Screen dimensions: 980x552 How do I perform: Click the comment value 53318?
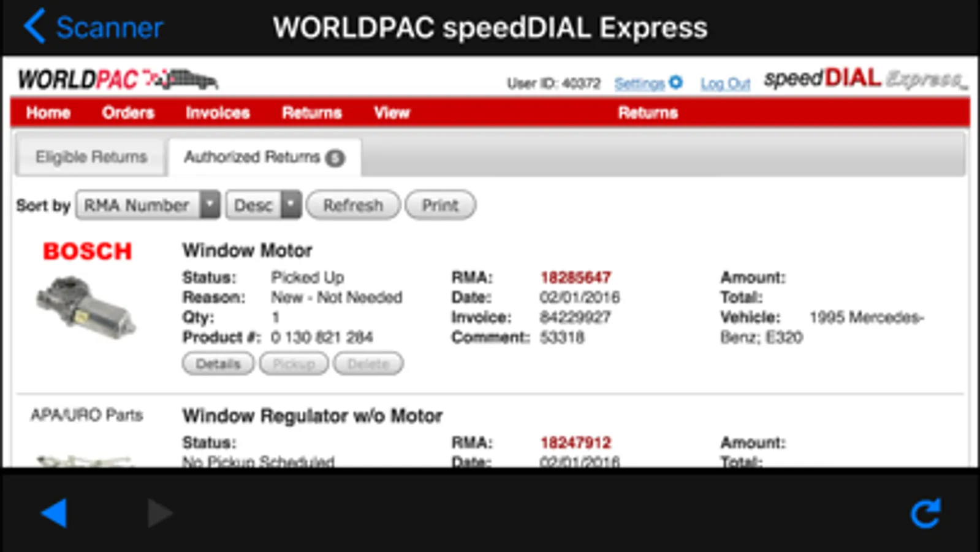tap(562, 337)
